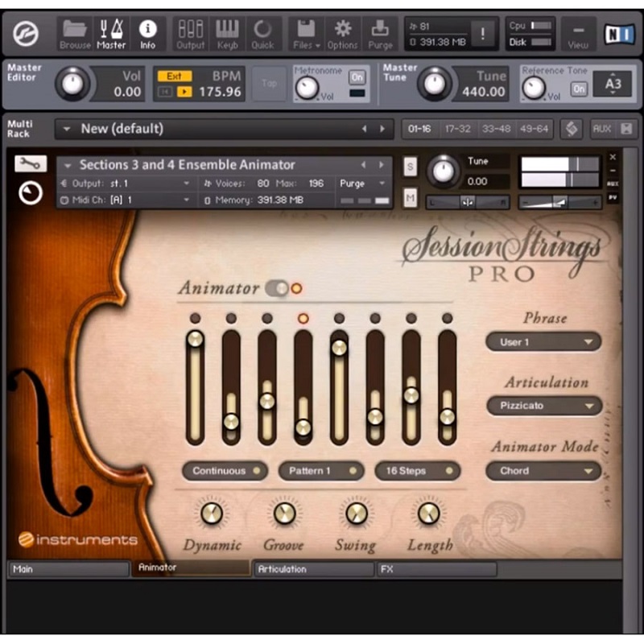Turn on the Metronome On button
This screenshot has height=644, width=644.
pos(357,77)
